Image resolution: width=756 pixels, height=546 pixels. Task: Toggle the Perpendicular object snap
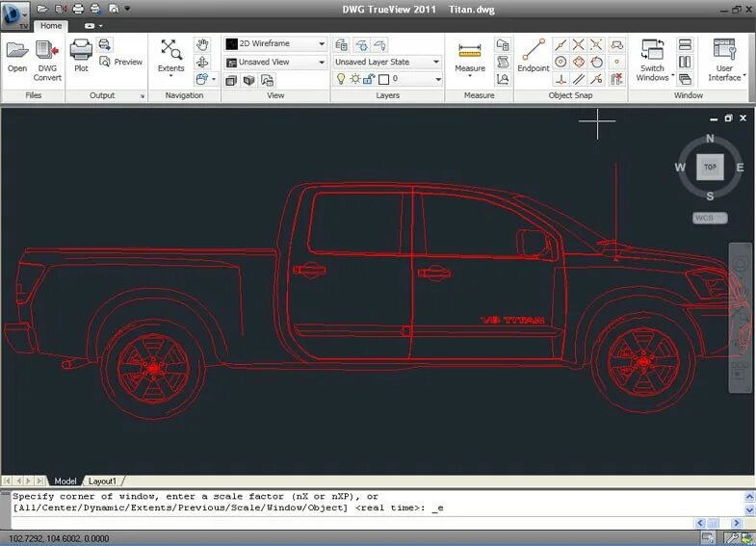click(x=560, y=79)
